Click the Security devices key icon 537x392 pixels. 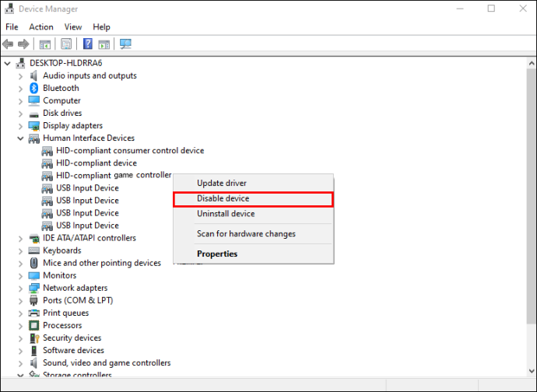point(34,338)
